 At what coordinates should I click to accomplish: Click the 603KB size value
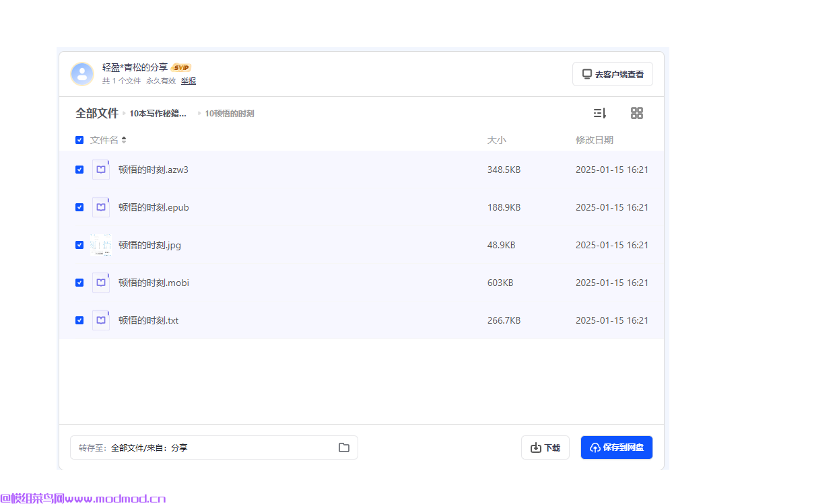pos(500,283)
